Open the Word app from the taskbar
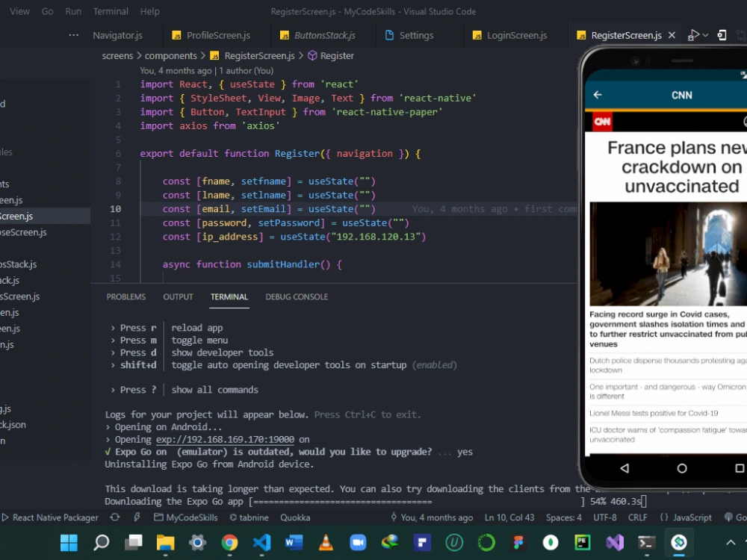This screenshot has width=747, height=560. [294, 542]
